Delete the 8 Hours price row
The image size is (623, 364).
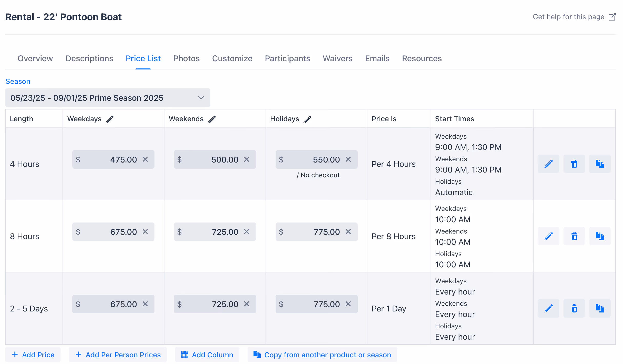(574, 236)
